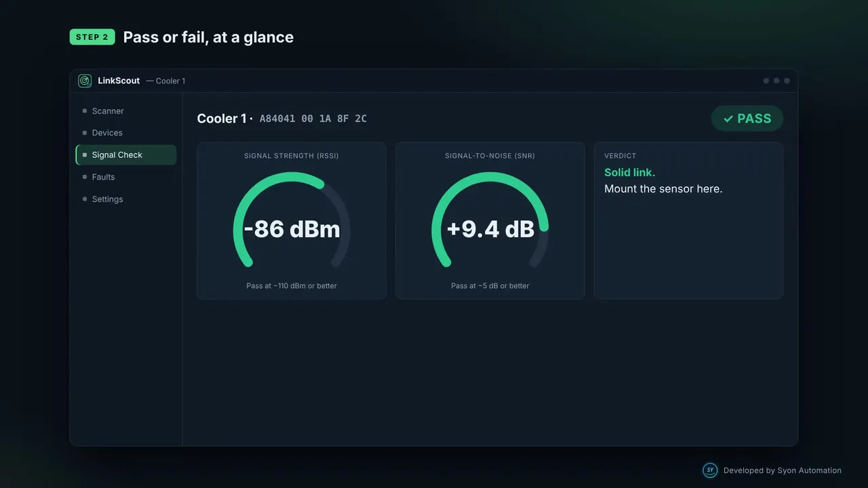Click the "— Cooler 1" title bar subtitle
Screen dimensions: 868x488
(165, 81)
